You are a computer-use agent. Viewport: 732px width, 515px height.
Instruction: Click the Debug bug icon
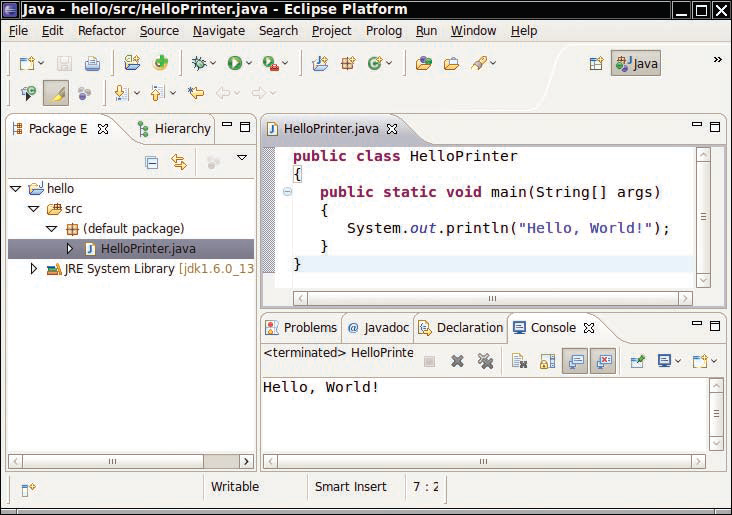[198, 63]
